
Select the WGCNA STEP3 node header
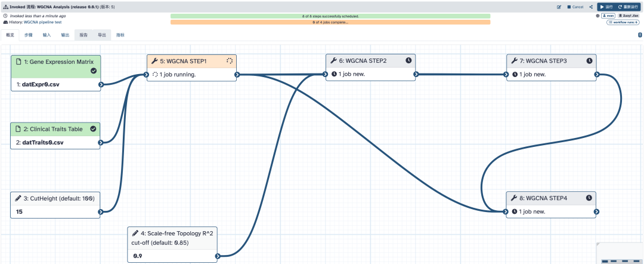pyautogui.click(x=551, y=61)
